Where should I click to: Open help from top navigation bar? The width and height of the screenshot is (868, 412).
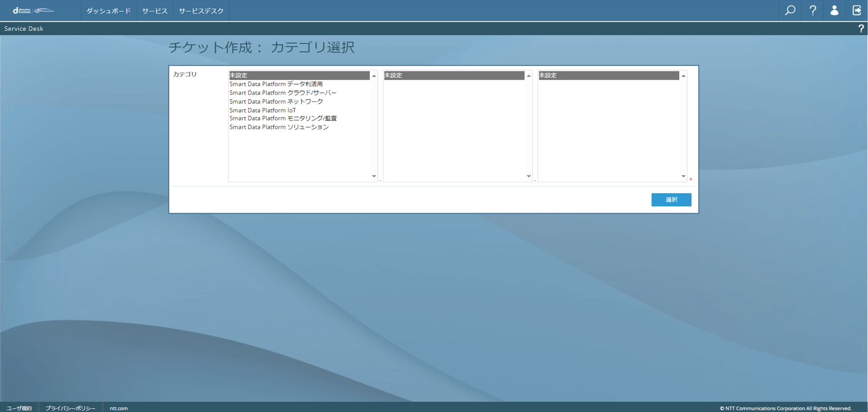pyautogui.click(x=813, y=10)
